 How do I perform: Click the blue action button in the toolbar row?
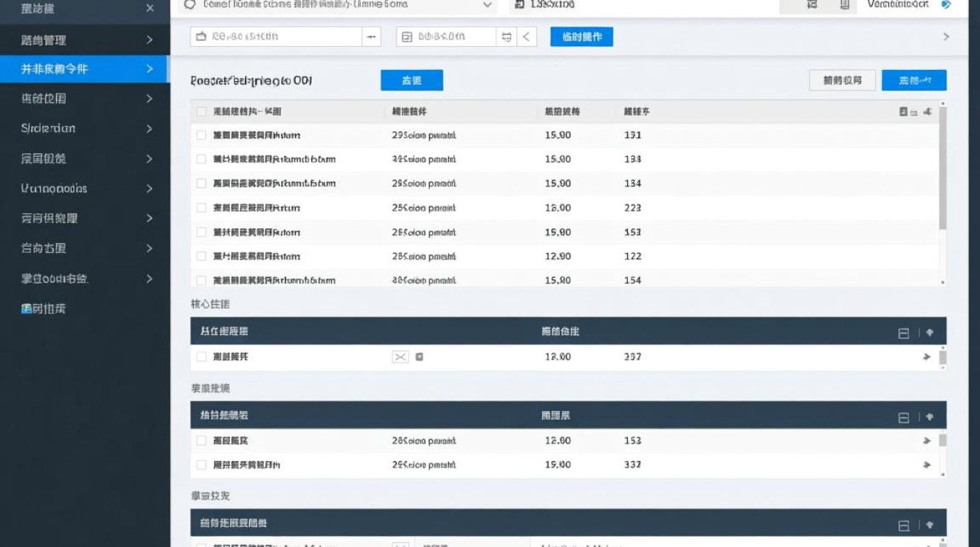coord(581,36)
